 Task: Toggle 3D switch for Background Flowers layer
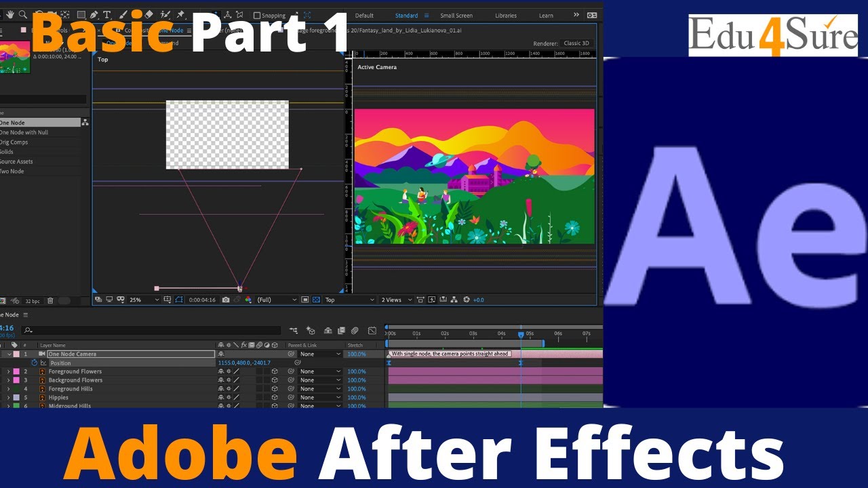[275, 380]
